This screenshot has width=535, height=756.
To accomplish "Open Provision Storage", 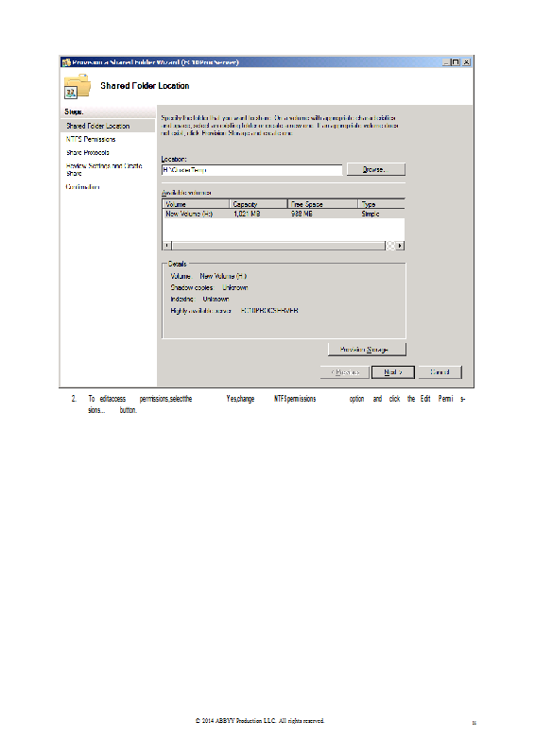I will [367, 349].
